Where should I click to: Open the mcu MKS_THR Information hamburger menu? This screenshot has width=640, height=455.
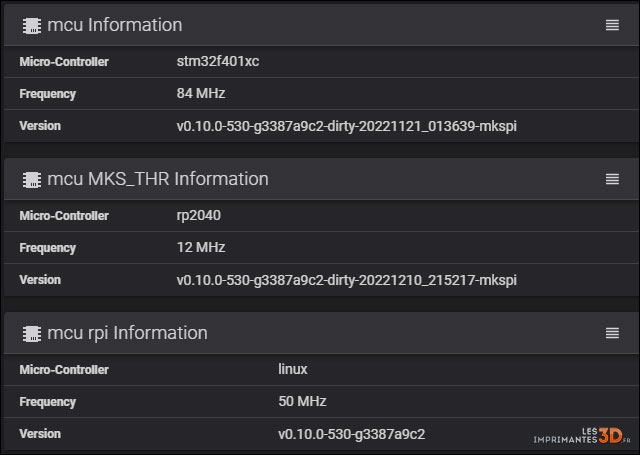[x=612, y=179]
